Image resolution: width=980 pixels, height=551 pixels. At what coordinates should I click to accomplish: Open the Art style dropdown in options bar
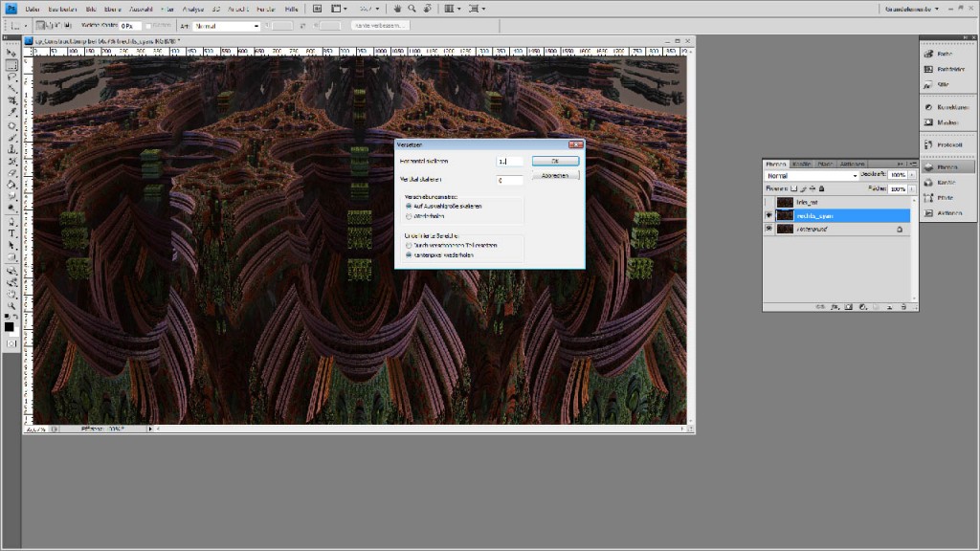pyautogui.click(x=227, y=26)
